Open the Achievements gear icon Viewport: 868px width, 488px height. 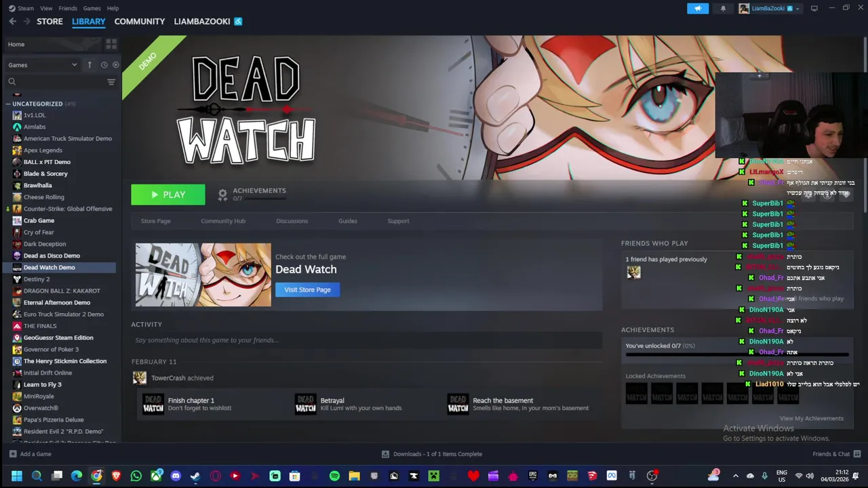click(x=222, y=195)
